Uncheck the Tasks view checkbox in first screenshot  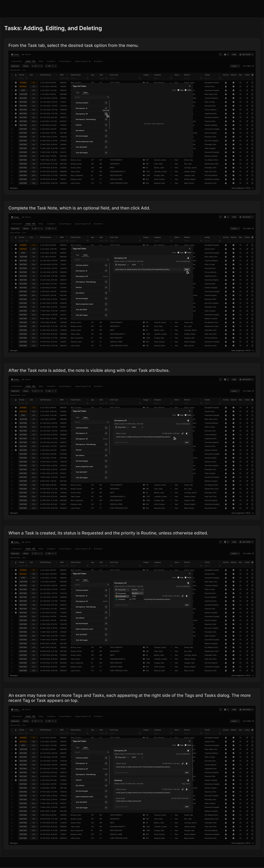[x=186, y=90]
